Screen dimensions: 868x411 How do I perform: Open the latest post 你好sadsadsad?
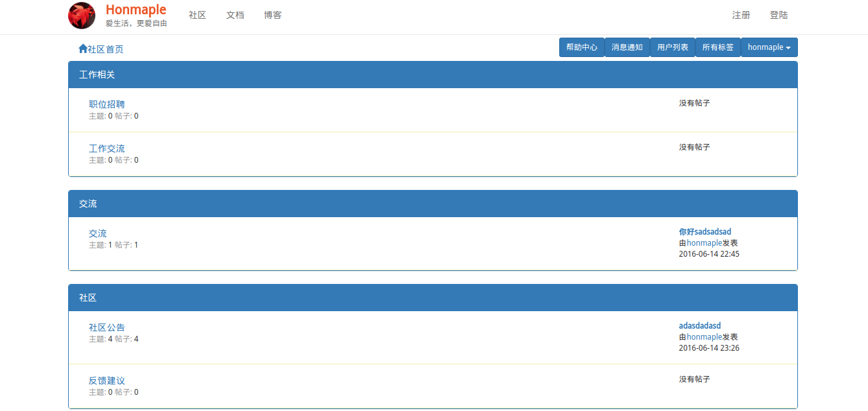click(x=705, y=231)
